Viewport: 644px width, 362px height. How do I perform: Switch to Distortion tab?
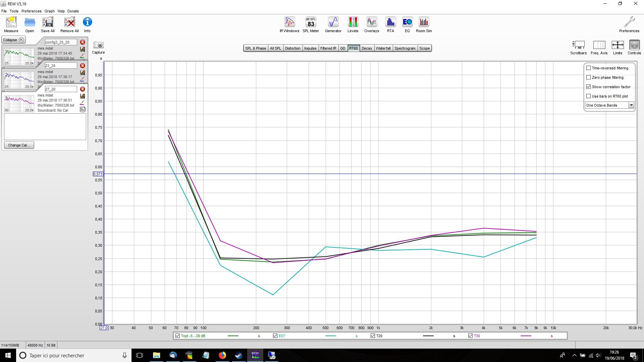292,48
